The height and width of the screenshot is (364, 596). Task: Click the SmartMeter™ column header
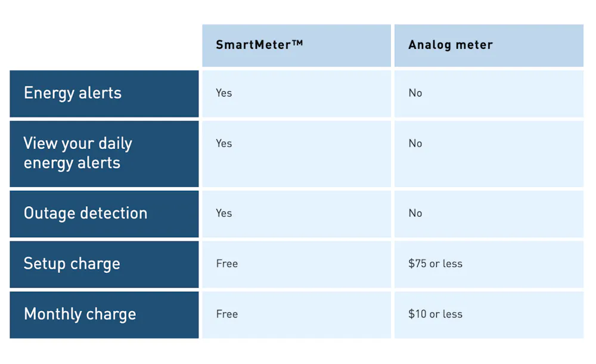point(296,46)
